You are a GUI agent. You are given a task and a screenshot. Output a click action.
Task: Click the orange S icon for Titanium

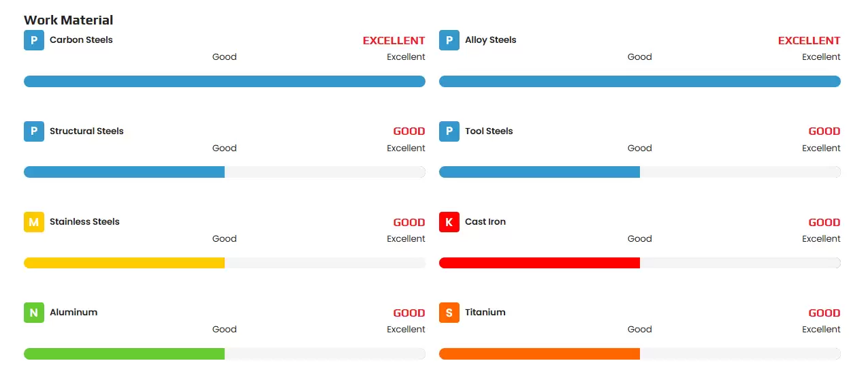point(449,313)
